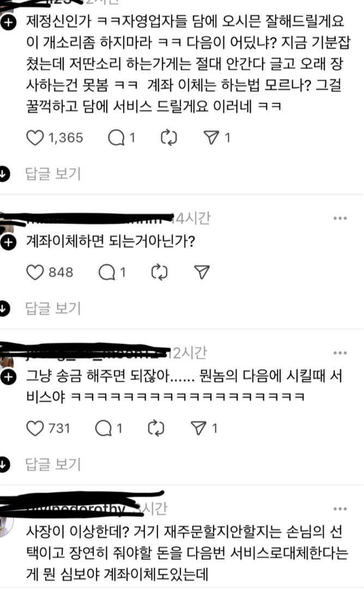Open more options for the last comment
This screenshot has height=589, width=364.
click(x=340, y=509)
